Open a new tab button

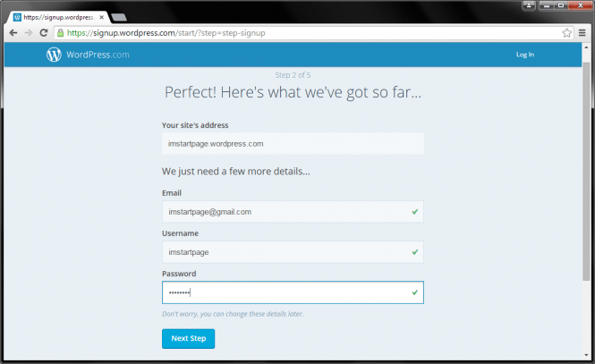click(119, 17)
